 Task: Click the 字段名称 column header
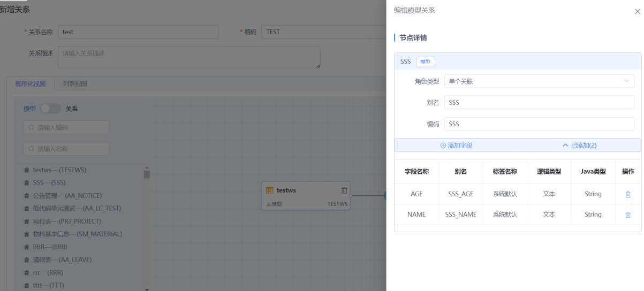pos(416,172)
